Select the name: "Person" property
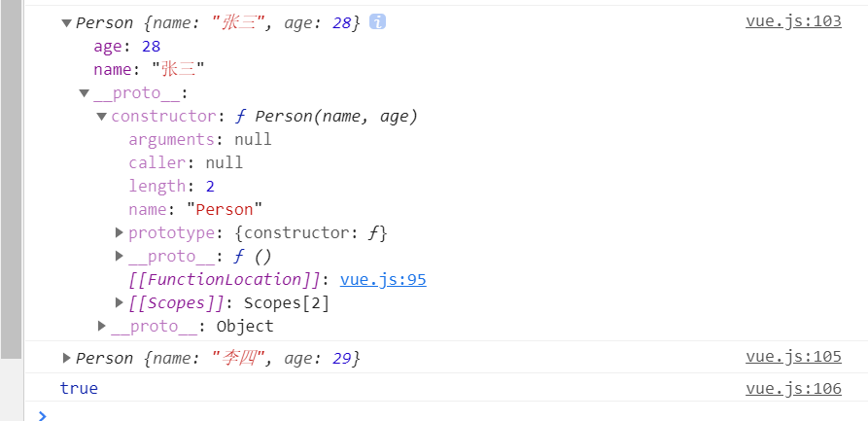868x421 pixels. [x=195, y=209]
